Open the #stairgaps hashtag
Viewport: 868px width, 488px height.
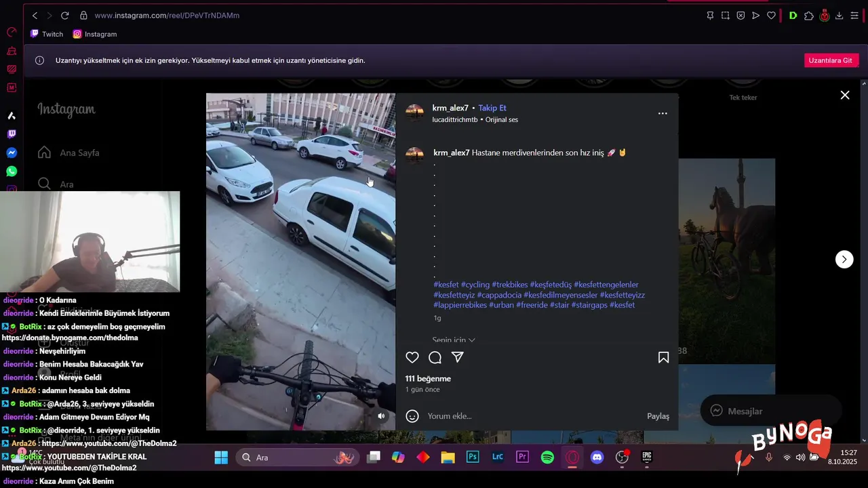(589, 305)
